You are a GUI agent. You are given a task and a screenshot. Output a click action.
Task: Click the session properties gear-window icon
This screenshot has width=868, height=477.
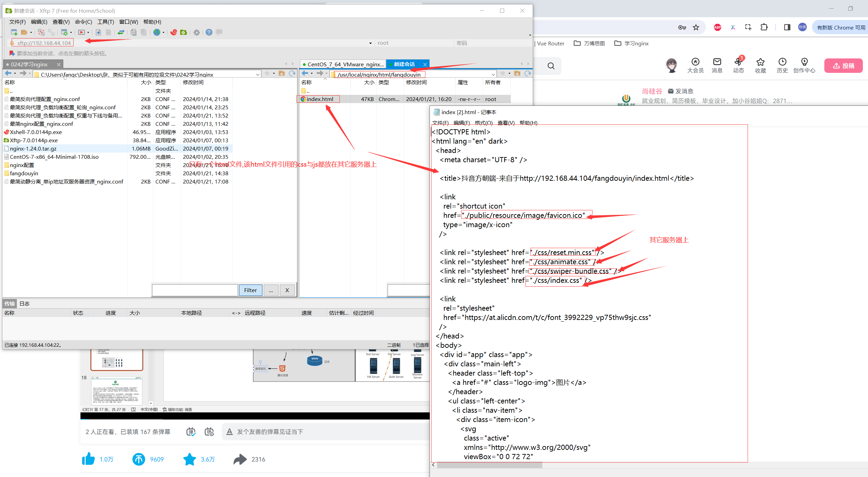tap(64, 32)
